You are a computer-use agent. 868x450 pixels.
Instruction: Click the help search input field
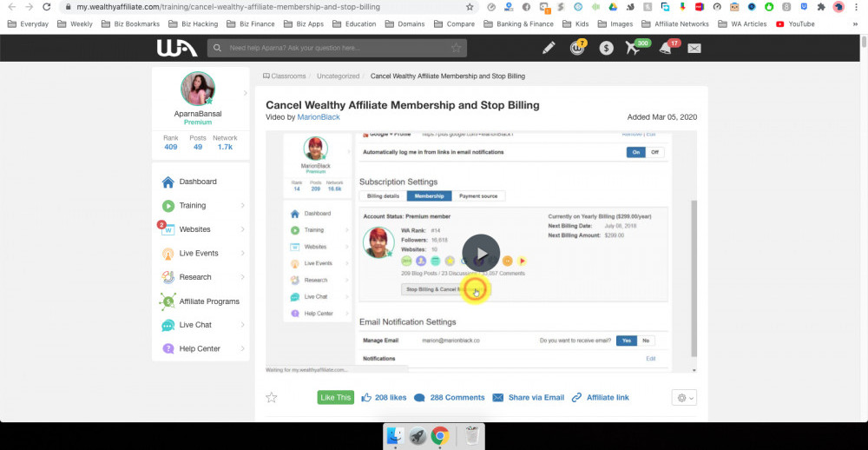click(337, 48)
